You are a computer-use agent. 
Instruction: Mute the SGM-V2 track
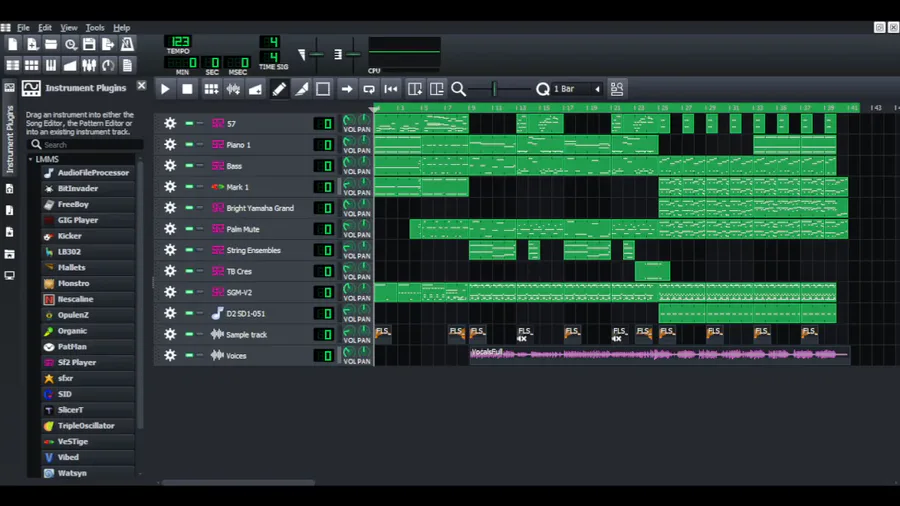click(x=189, y=292)
